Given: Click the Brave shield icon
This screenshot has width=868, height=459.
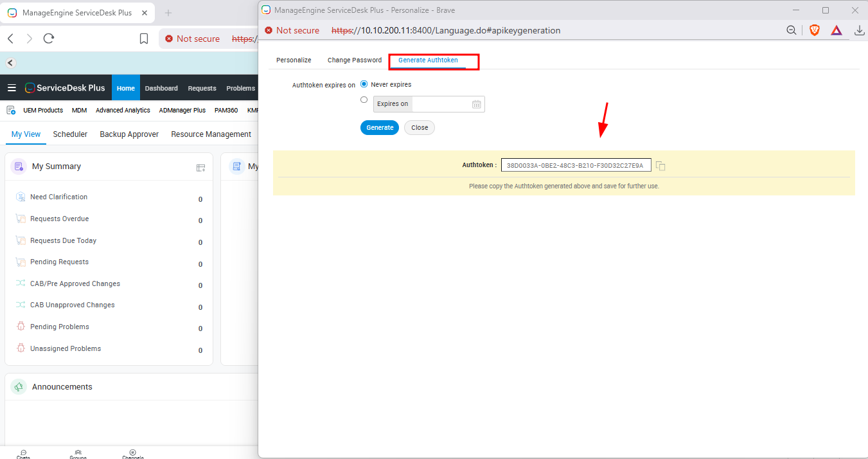Looking at the screenshot, I should tap(815, 30).
